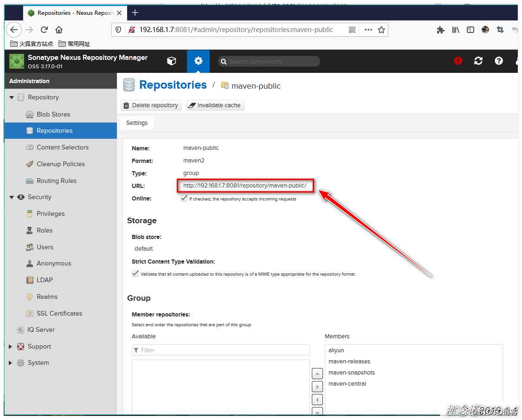Select the Administration gear icon in header
This screenshot has width=522, height=420.
[x=199, y=61]
